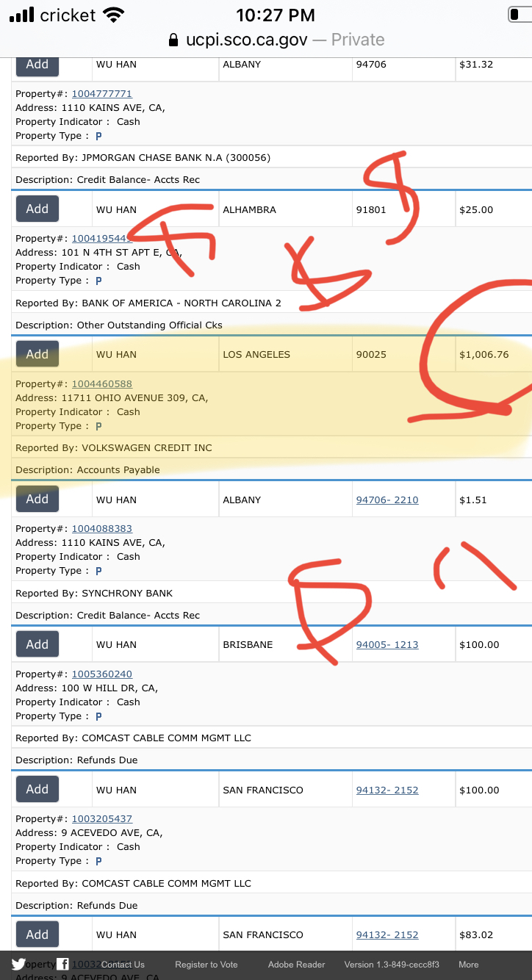The image size is (532, 980).
Task: Open the More footer menu
Action: [469, 965]
